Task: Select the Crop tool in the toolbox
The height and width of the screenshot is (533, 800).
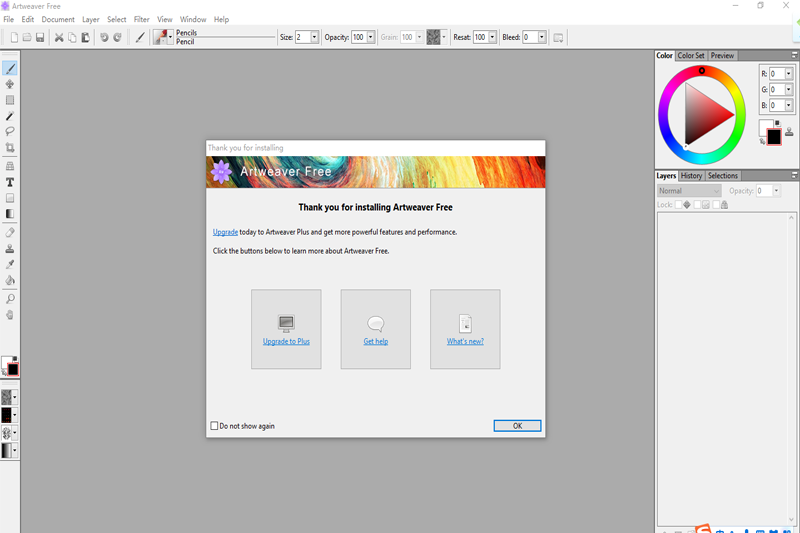Action: point(10,148)
